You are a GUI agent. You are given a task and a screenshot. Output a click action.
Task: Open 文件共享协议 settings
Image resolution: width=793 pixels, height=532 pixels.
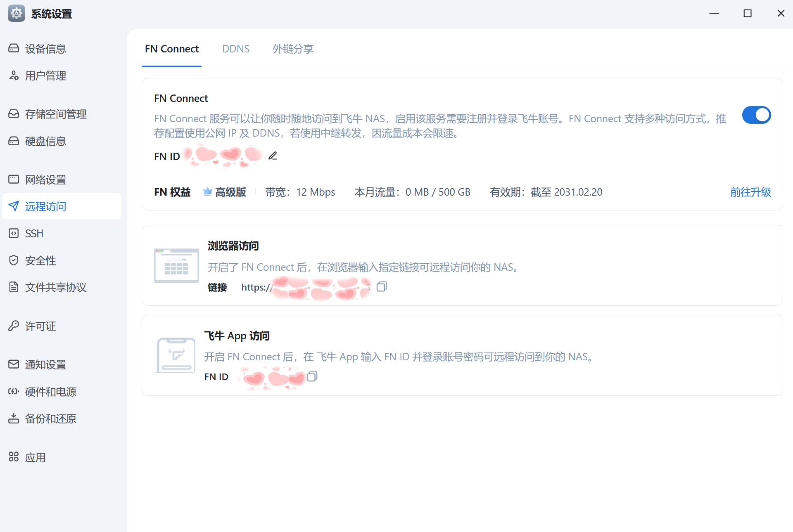tap(55, 287)
